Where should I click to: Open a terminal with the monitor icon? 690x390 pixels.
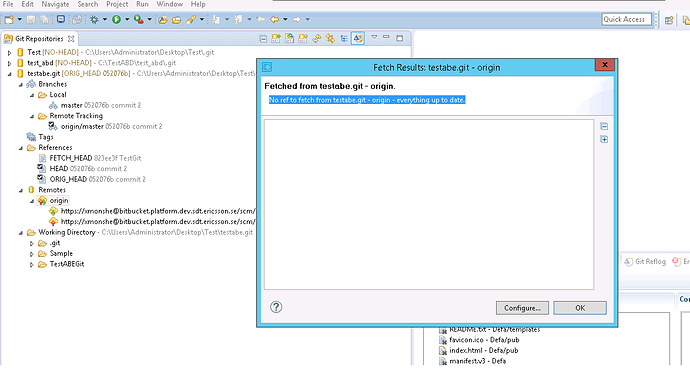[61, 19]
